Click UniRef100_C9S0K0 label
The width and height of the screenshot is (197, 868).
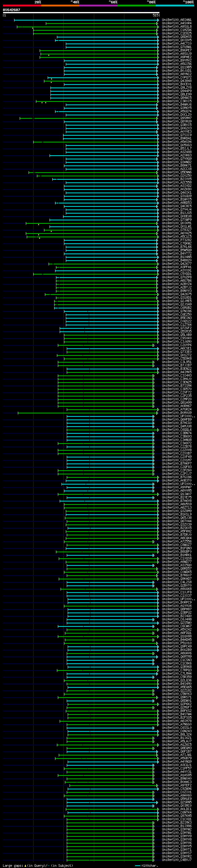pyautogui.click(x=176, y=338)
